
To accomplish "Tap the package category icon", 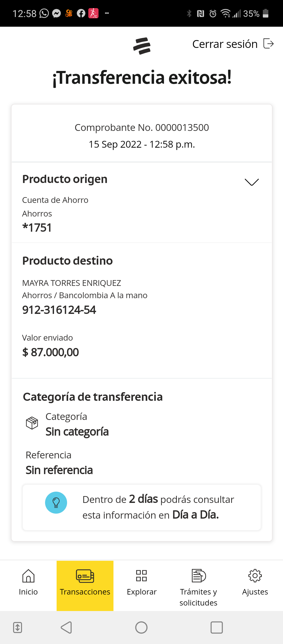I will (32, 423).
